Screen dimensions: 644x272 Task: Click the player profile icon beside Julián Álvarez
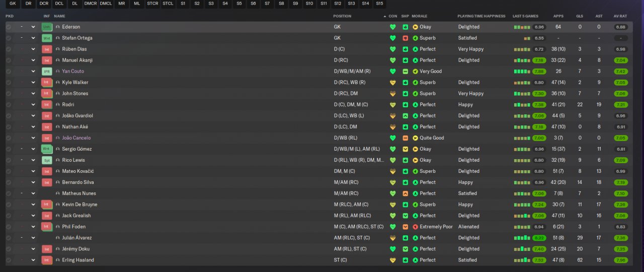(x=57, y=238)
